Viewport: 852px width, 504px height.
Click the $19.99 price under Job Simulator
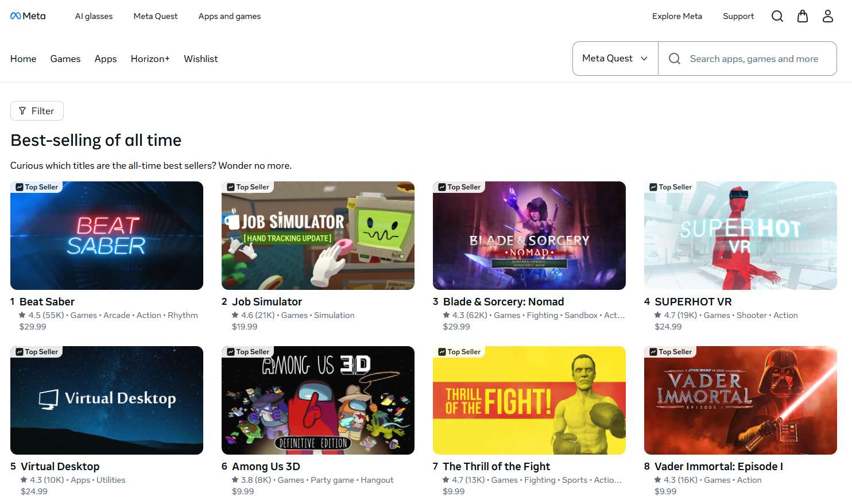245,327
